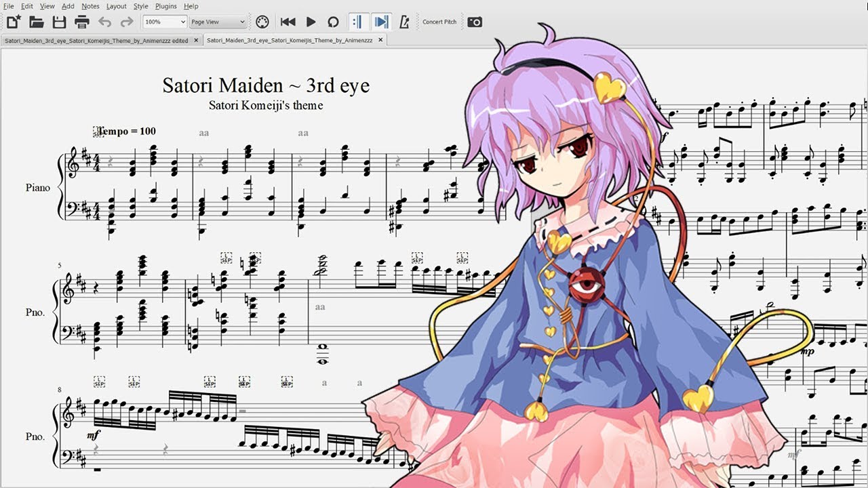Open the zoom level dropdown showing 100%
Image resolution: width=868 pixels, height=488 pixels.
pos(165,22)
